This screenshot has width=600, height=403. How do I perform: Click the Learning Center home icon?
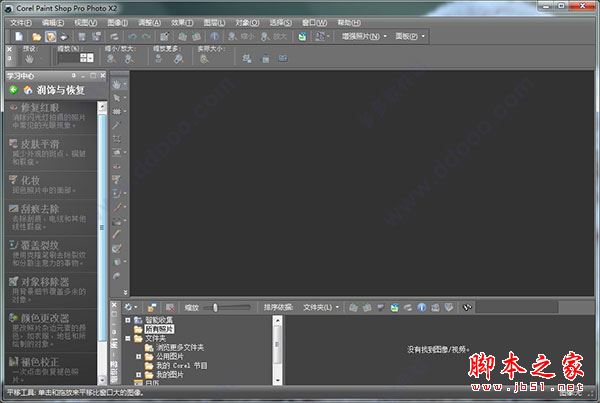28,90
